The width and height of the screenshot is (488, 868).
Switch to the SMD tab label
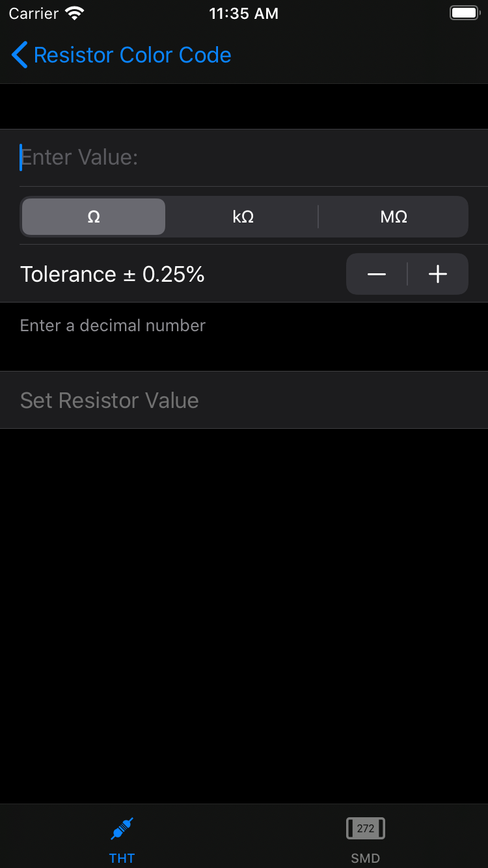click(x=366, y=858)
